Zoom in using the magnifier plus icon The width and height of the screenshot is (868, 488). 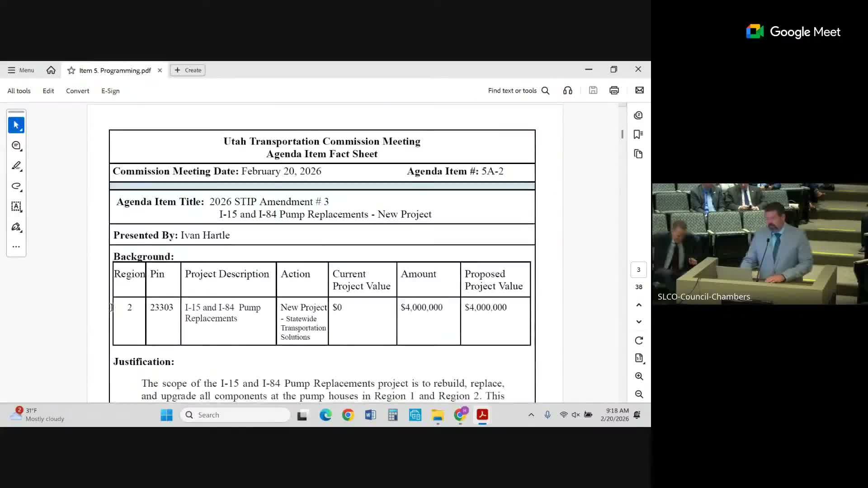point(639,376)
